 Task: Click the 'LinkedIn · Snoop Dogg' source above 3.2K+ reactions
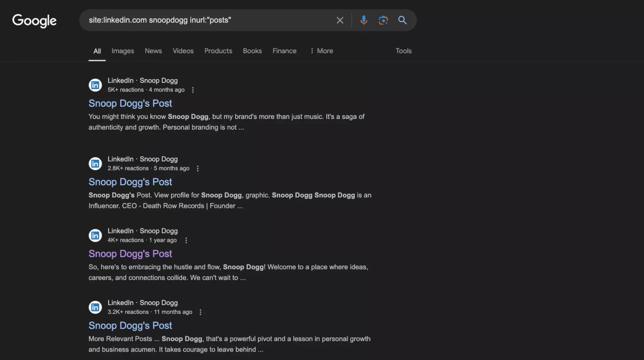coord(143,303)
